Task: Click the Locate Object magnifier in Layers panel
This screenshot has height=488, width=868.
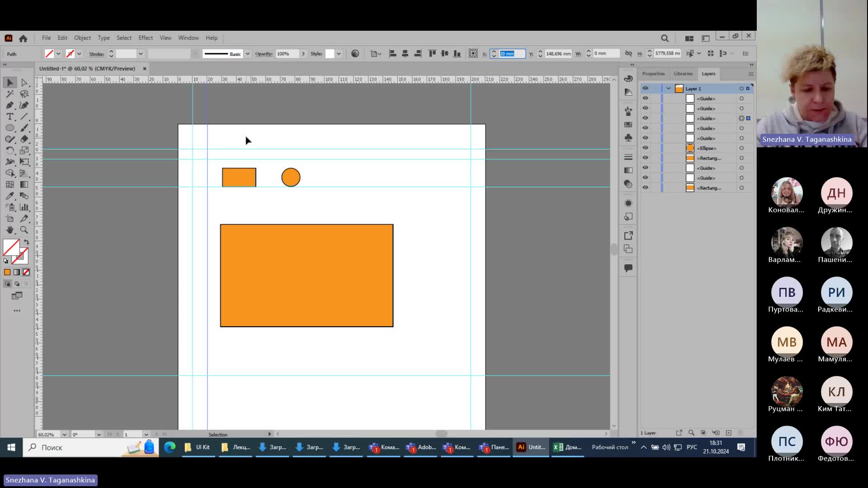Action: (691, 433)
